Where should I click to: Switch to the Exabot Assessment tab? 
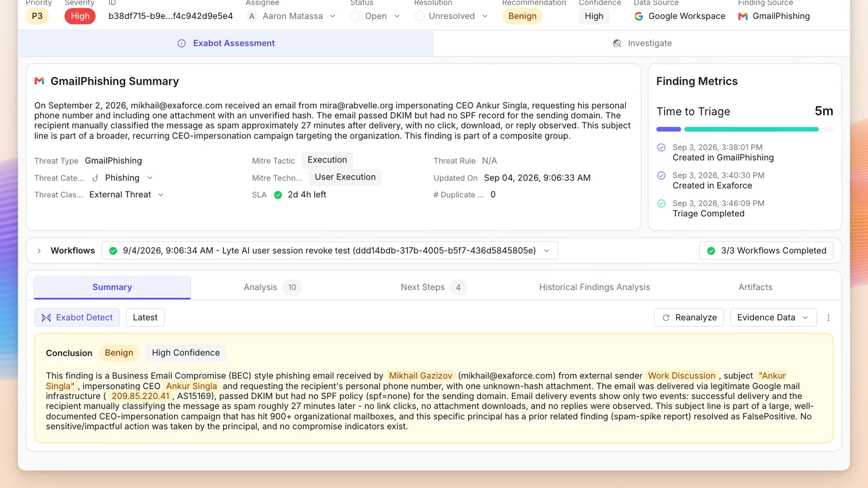point(226,43)
